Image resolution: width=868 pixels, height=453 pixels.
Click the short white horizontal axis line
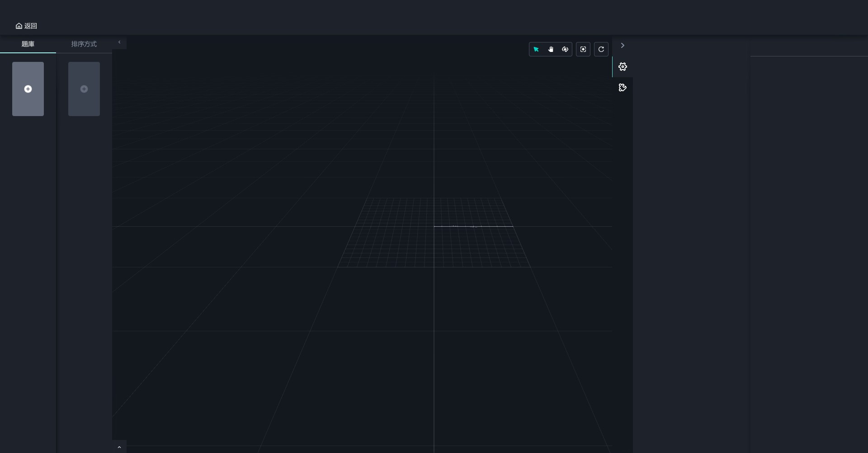(488, 226)
